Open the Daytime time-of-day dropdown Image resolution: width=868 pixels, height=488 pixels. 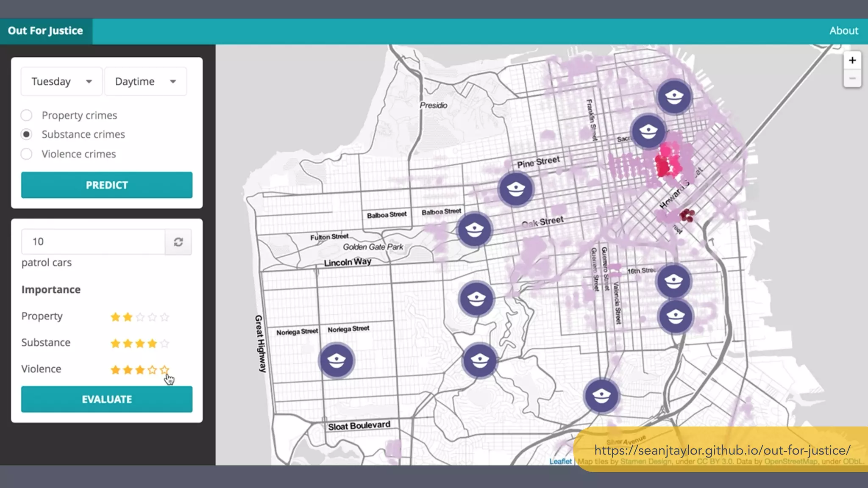pyautogui.click(x=145, y=81)
